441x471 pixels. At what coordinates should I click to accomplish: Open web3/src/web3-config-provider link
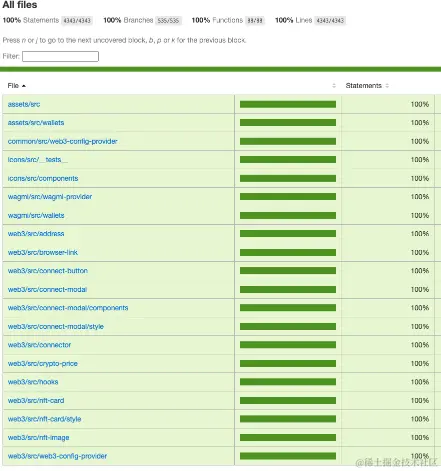click(x=57, y=456)
